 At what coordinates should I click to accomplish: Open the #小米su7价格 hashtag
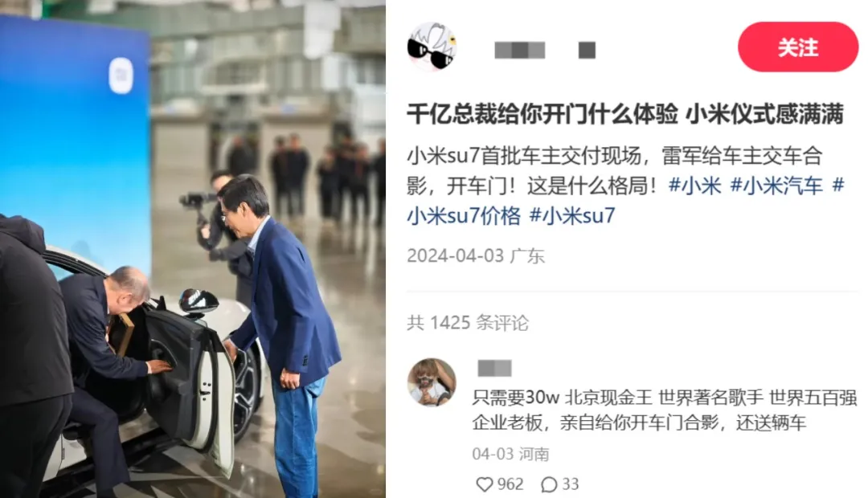(464, 216)
